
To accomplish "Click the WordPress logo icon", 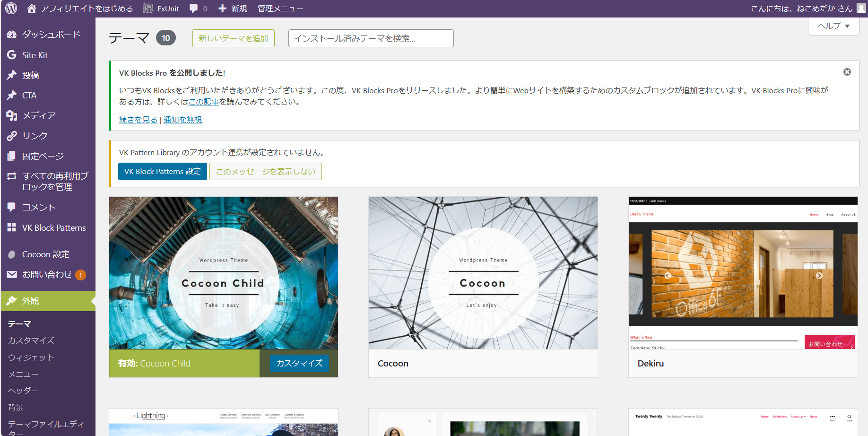I will (11, 9).
